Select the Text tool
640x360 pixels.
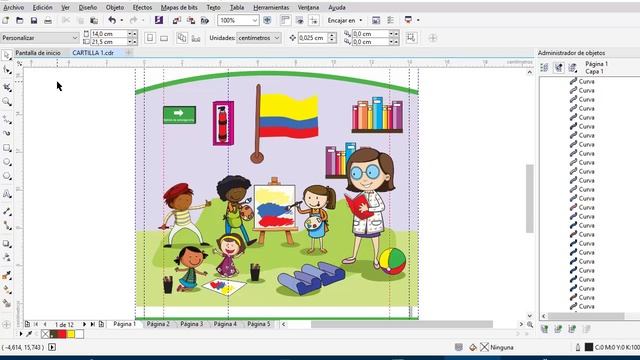(x=7, y=194)
